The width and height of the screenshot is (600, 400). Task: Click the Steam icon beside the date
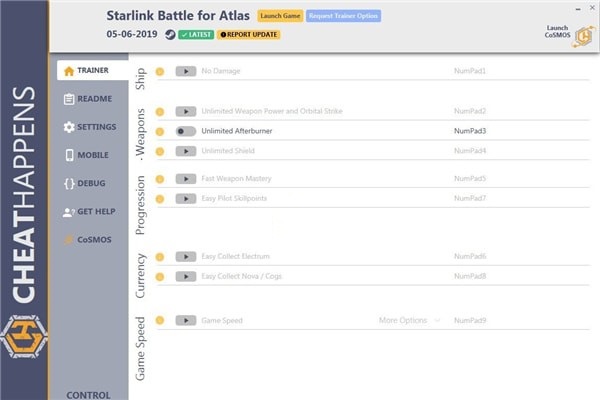[x=170, y=34]
